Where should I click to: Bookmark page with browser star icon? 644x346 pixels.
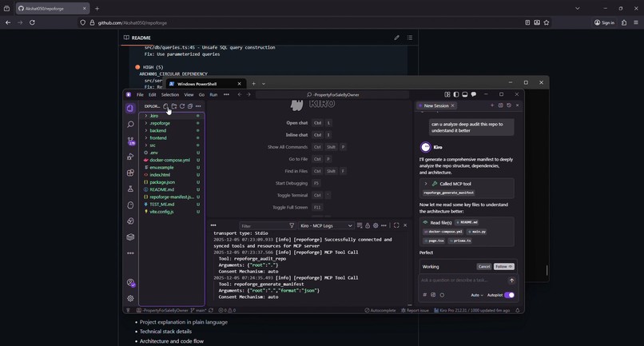pos(547,22)
